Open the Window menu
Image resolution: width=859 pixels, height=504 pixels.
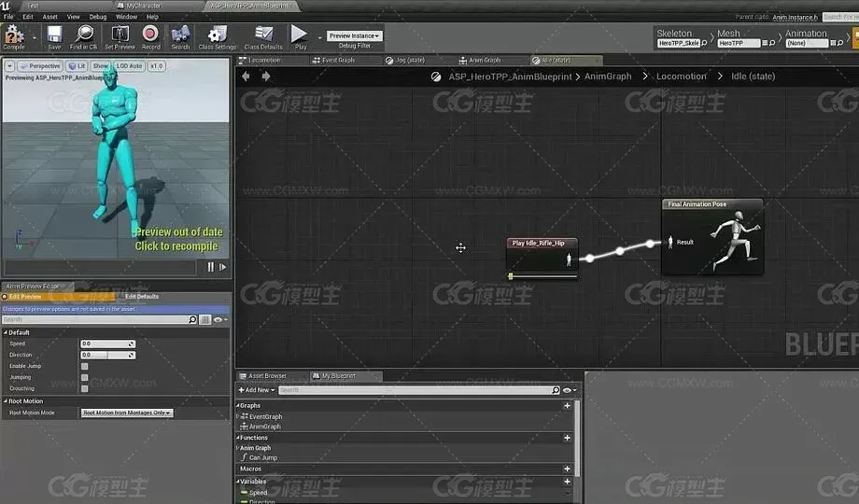click(x=127, y=17)
